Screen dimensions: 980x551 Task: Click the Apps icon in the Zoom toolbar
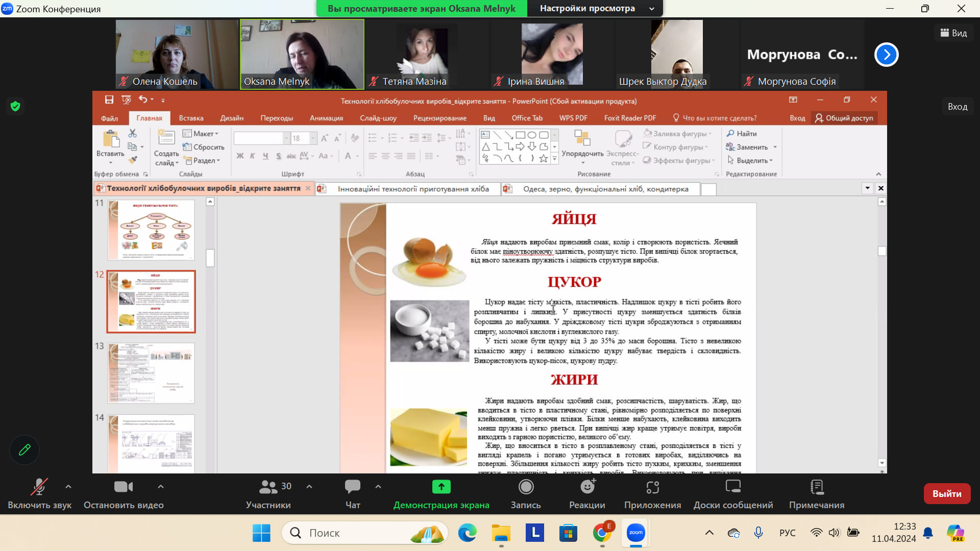coord(652,487)
